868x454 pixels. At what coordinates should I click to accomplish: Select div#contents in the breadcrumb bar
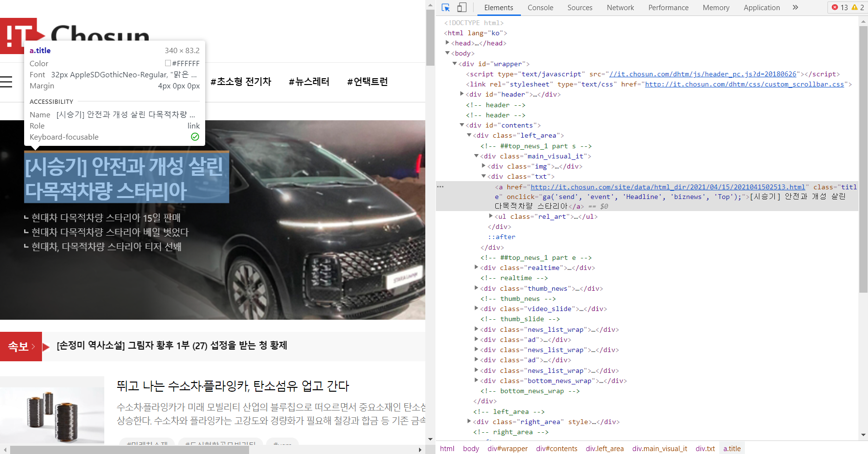tap(557, 449)
